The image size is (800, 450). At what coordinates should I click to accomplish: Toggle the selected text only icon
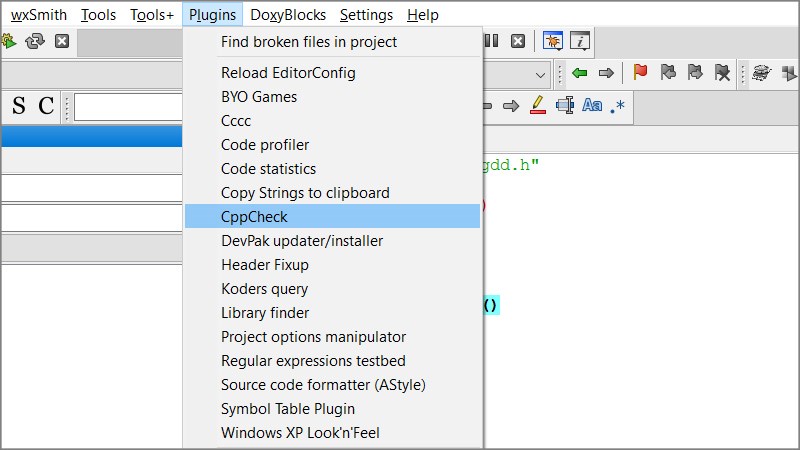(x=565, y=105)
